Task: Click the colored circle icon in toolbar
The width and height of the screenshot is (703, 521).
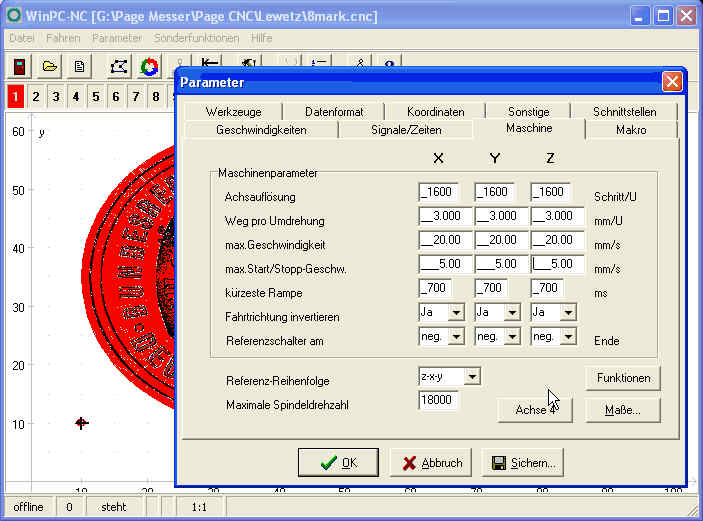Action: [149, 67]
